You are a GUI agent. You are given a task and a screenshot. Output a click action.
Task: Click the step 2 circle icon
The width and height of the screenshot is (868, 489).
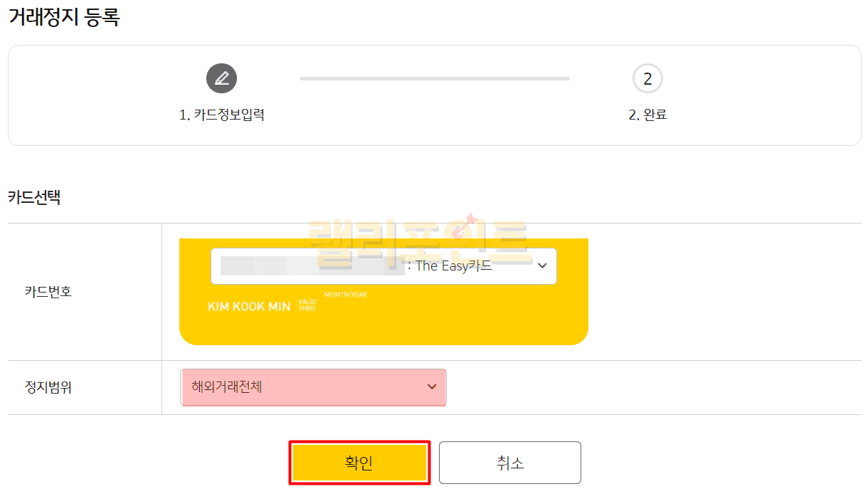pyautogui.click(x=647, y=79)
